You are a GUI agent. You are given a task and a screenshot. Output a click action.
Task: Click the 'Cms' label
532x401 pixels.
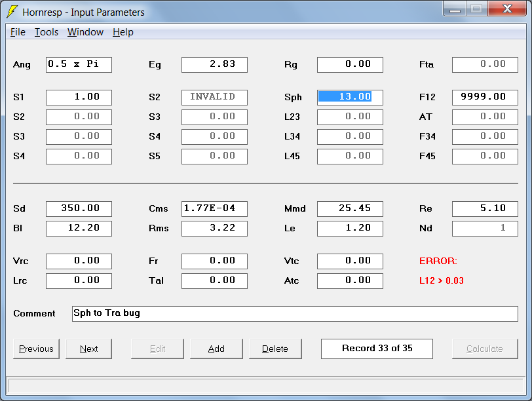tap(159, 208)
